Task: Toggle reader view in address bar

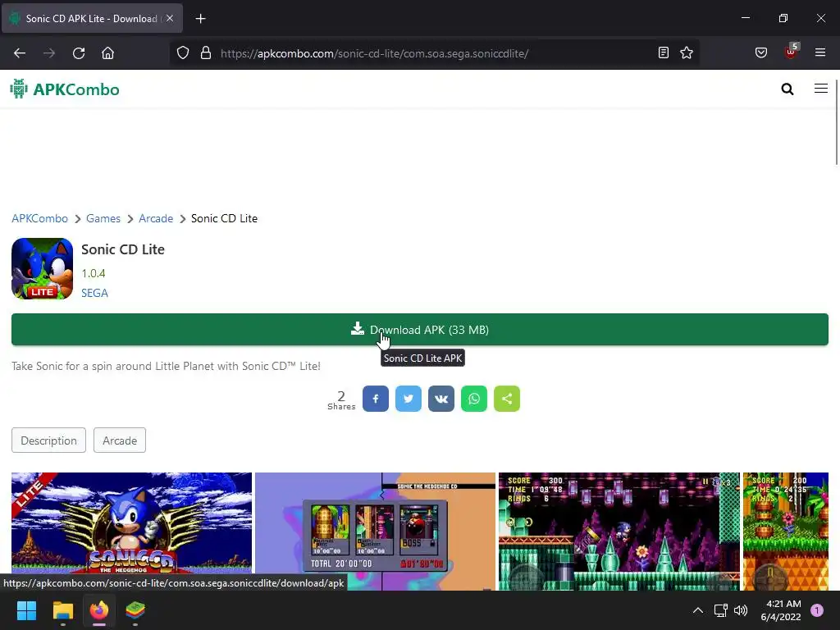Action: (x=663, y=52)
